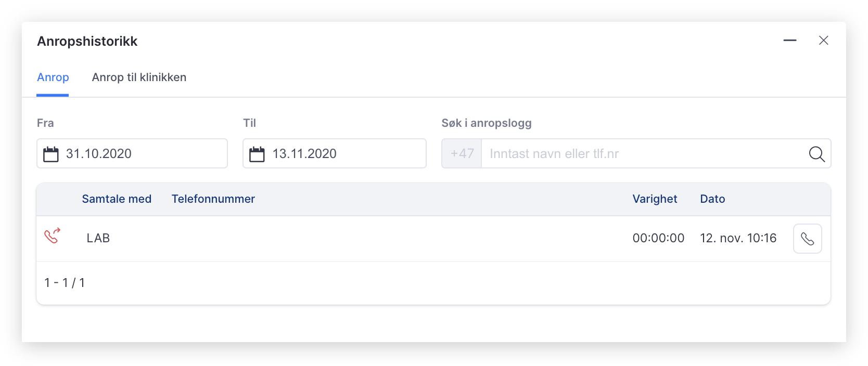Image resolution: width=868 pixels, height=366 pixels.
Task: Sort by the Dato column header
Action: click(x=712, y=199)
